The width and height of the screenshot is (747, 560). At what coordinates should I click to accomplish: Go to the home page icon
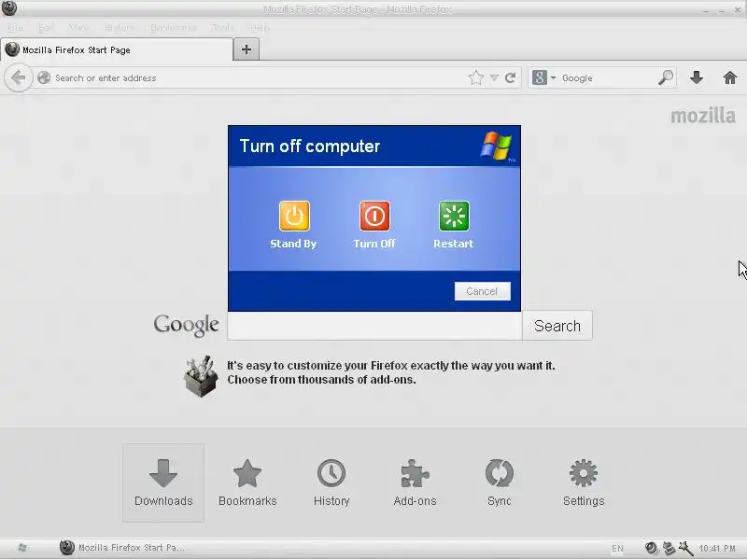click(x=729, y=77)
